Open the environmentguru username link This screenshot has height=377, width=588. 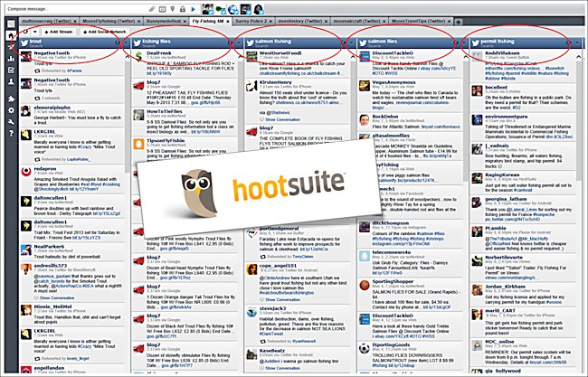[507, 117]
